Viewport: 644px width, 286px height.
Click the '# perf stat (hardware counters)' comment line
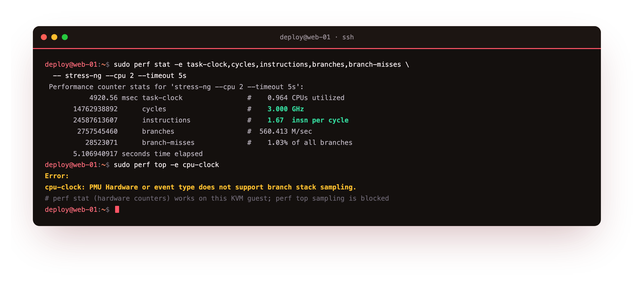tap(217, 199)
